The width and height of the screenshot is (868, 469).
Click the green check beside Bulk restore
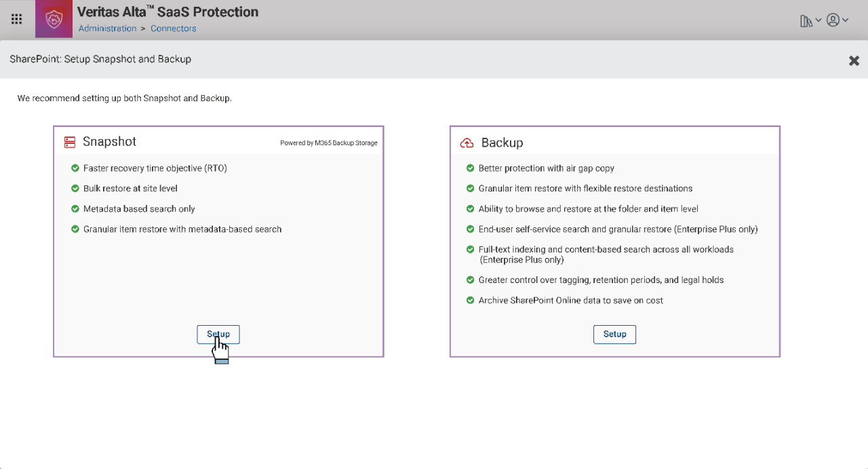75,188
